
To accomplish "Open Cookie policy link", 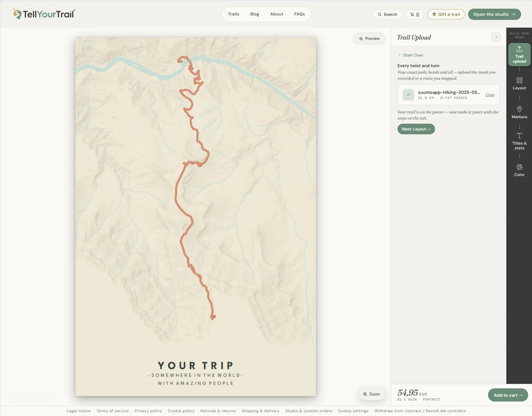I will (x=181, y=411).
